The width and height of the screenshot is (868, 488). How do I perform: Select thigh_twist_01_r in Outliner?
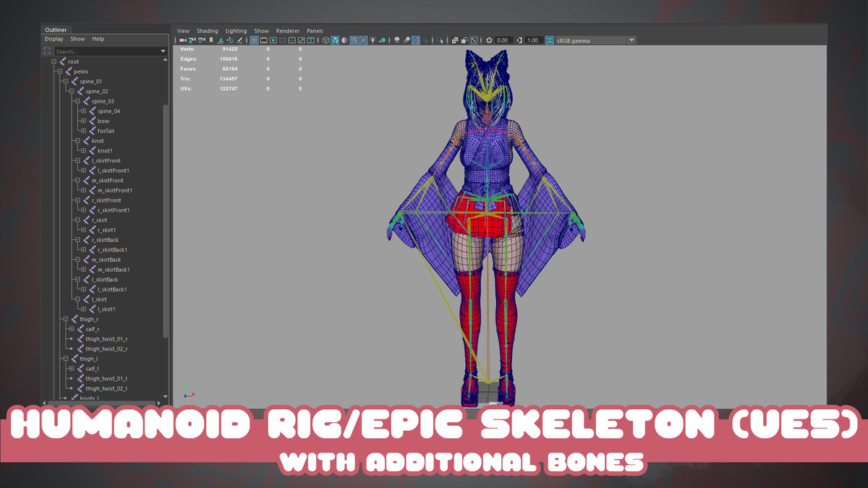tap(106, 339)
